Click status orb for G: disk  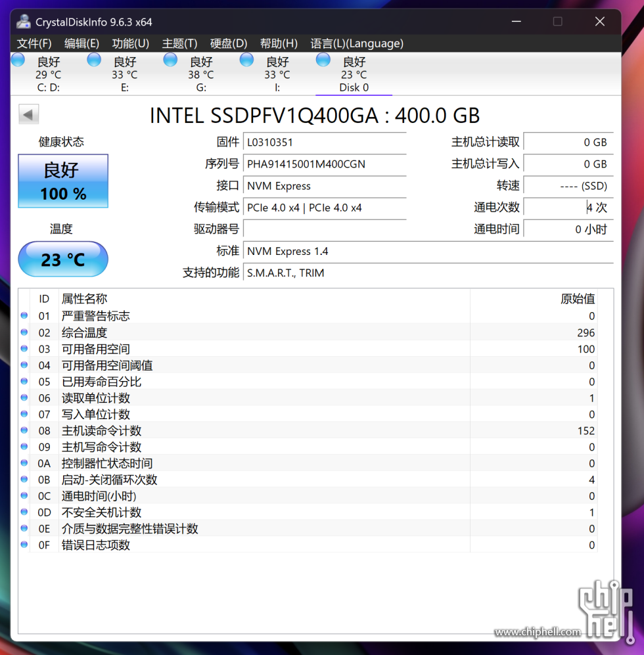point(170,60)
